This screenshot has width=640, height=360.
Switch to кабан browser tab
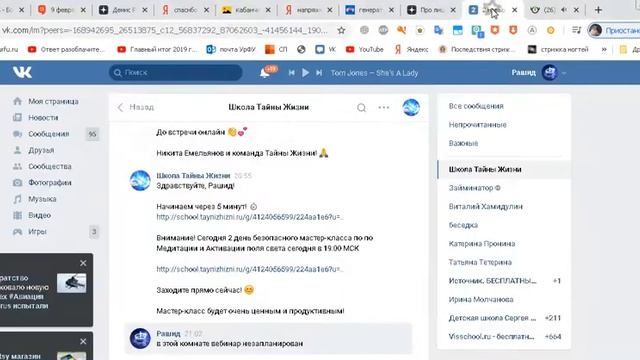[246, 10]
